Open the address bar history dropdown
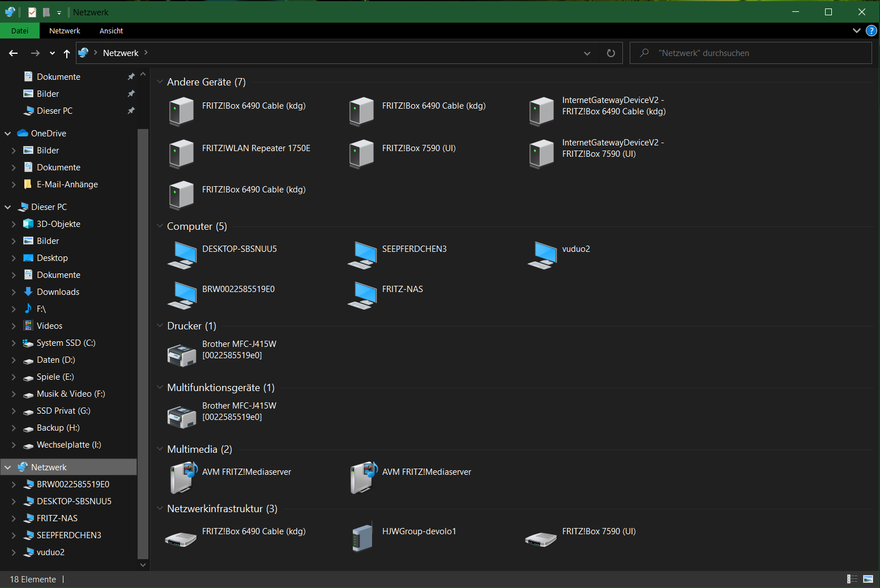880x588 pixels. click(587, 53)
